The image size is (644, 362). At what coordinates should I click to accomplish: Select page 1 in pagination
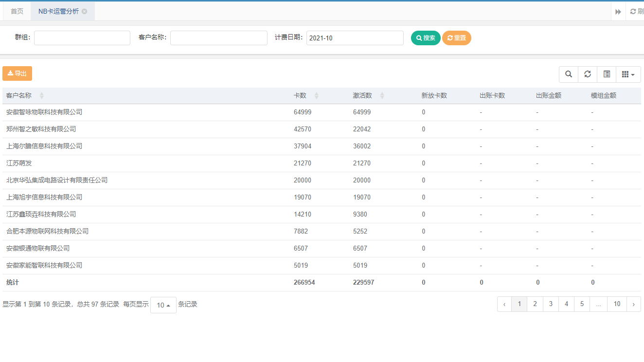pyautogui.click(x=519, y=304)
